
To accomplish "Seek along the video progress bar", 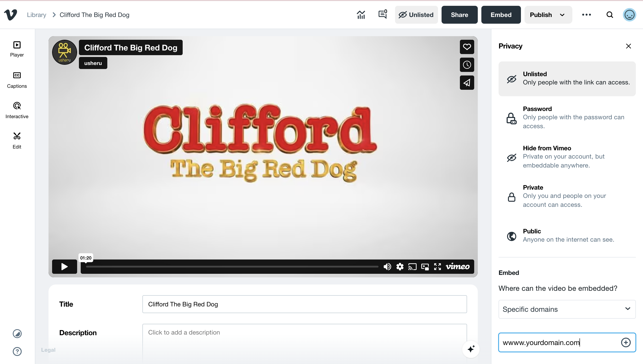I will pyautogui.click(x=232, y=267).
